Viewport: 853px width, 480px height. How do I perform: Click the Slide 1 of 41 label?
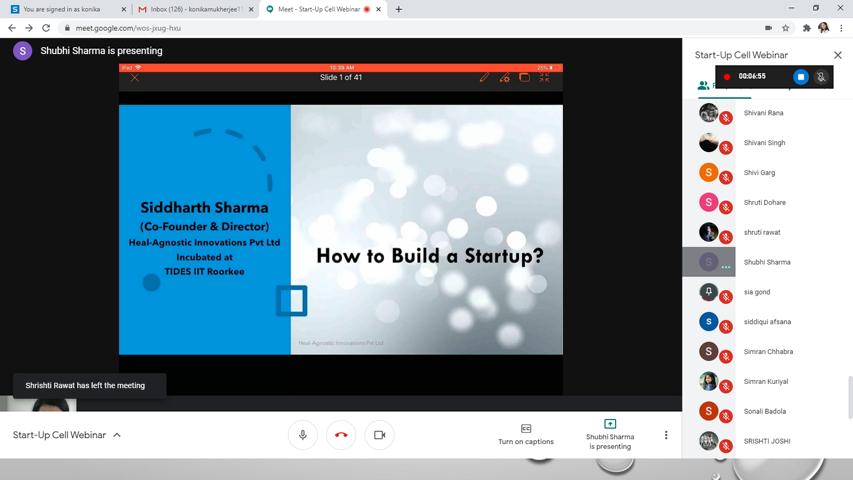click(x=341, y=77)
